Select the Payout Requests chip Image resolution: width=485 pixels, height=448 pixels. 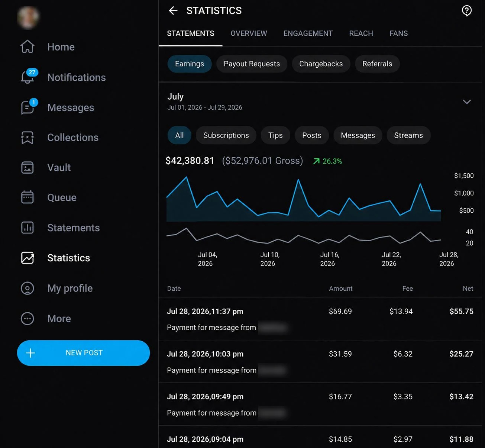[x=252, y=64]
